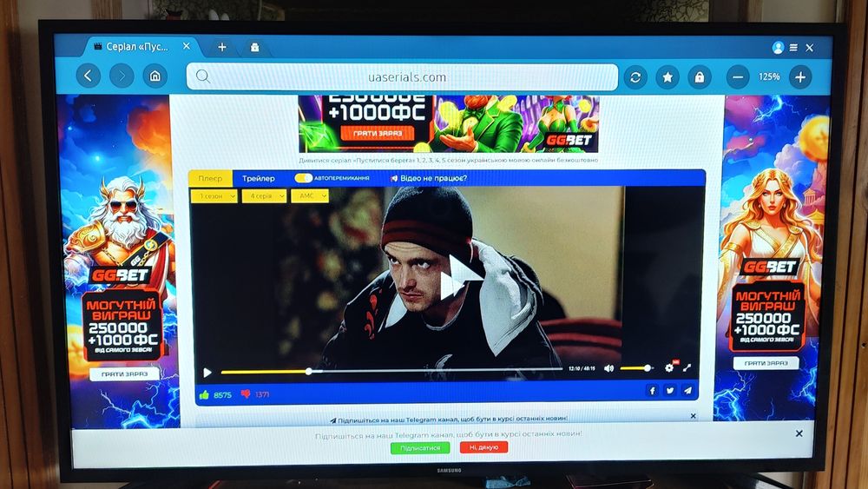Viewport: 868px width, 489px height.
Task: Select the 'Серіал «Пус...' browser tab
Action: (135, 47)
